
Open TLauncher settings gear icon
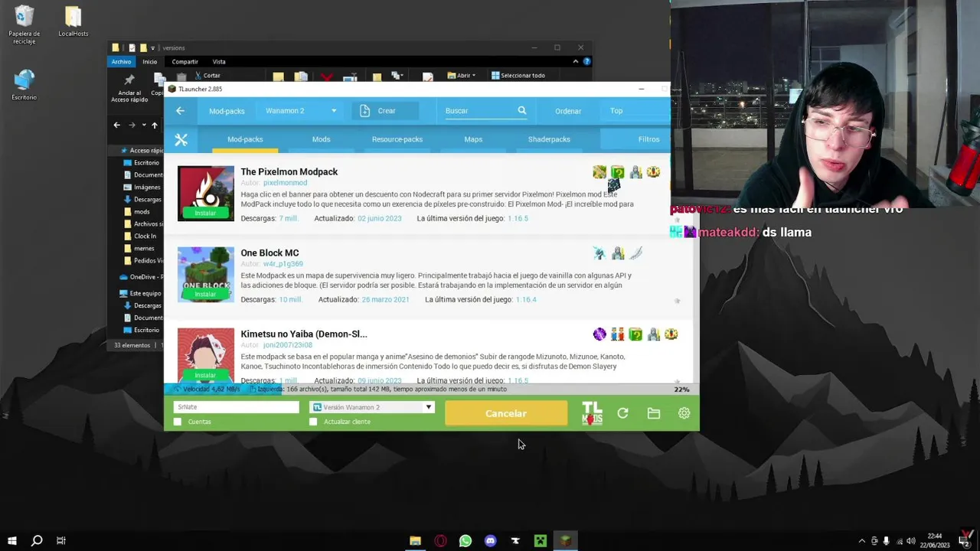(x=684, y=413)
